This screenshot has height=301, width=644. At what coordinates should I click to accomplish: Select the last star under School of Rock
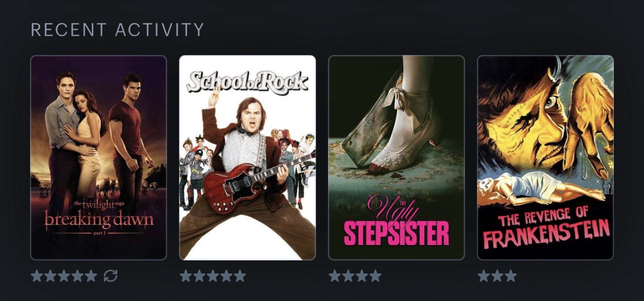pyautogui.click(x=239, y=275)
